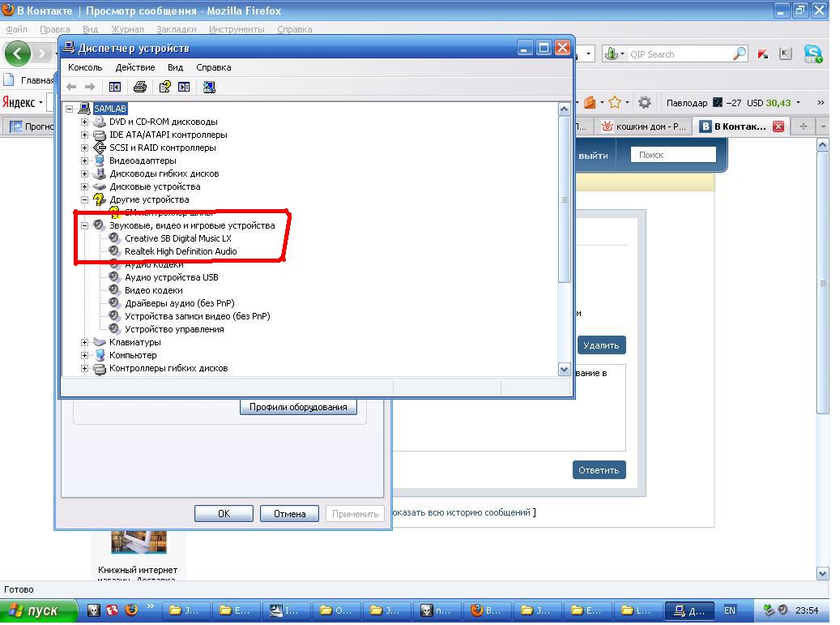Expand DVD и CD-ROM дисководы node

84,122
